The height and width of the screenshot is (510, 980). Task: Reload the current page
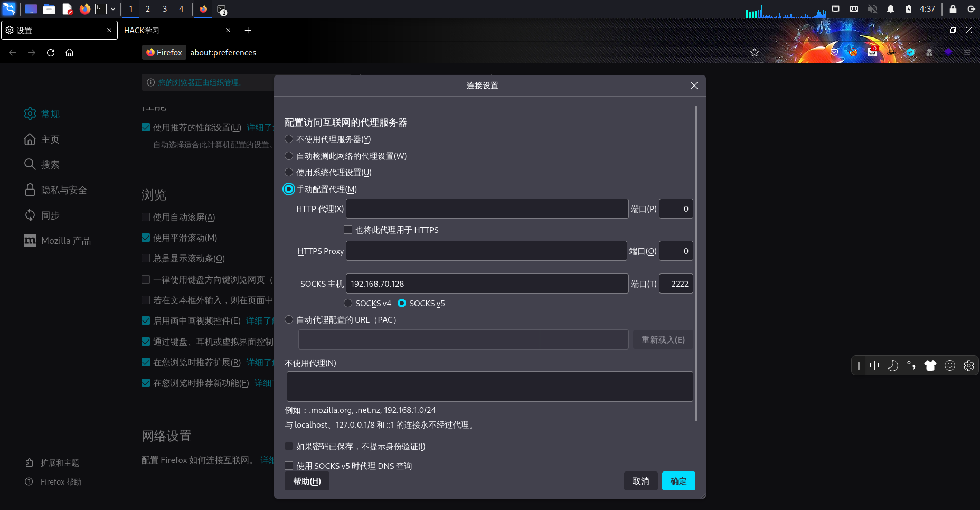pos(51,52)
